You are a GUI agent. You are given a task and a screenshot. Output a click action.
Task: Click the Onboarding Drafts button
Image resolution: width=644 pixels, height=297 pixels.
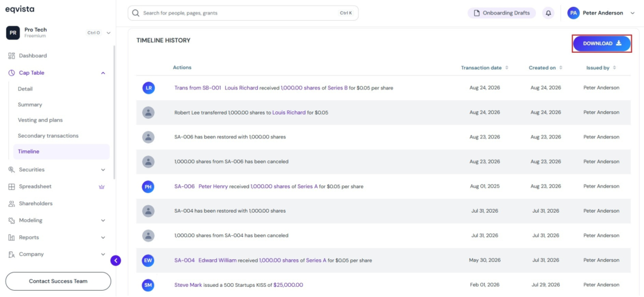[x=501, y=13]
